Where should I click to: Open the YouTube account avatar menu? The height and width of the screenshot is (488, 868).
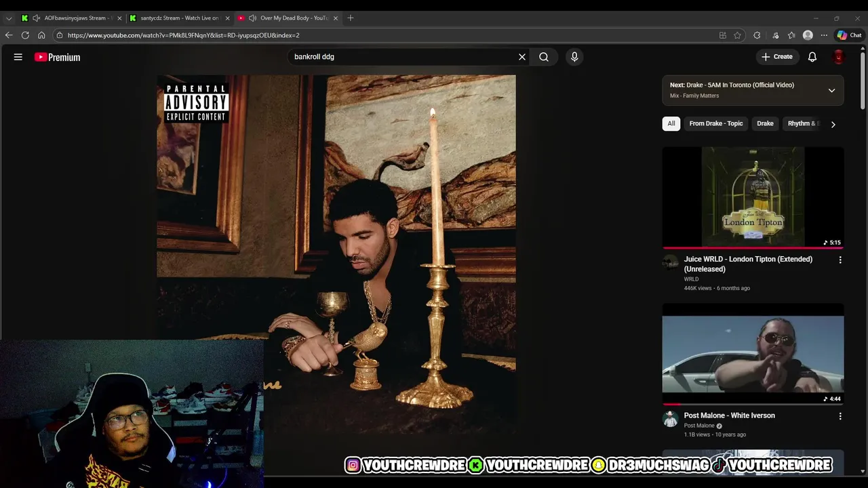point(839,57)
